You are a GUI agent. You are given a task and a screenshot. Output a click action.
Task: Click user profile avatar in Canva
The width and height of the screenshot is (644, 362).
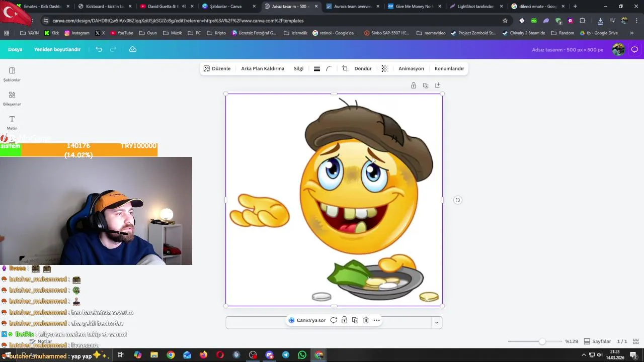(x=618, y=49)
